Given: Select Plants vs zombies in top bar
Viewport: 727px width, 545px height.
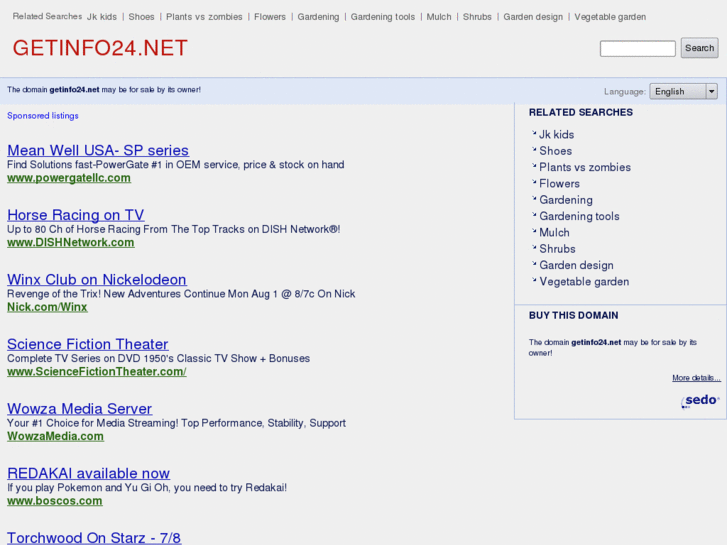Looking at the screenshot, I should coord(204,17).
